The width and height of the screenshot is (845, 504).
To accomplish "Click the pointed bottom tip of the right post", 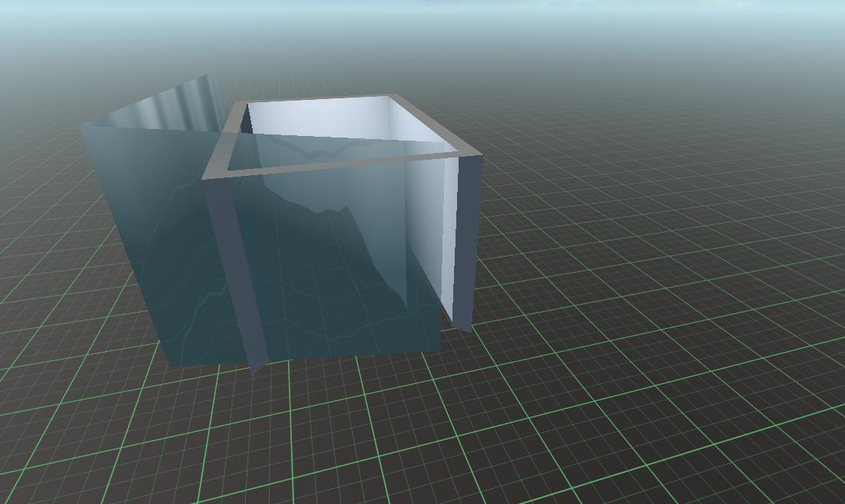I will tap(467, 329).
